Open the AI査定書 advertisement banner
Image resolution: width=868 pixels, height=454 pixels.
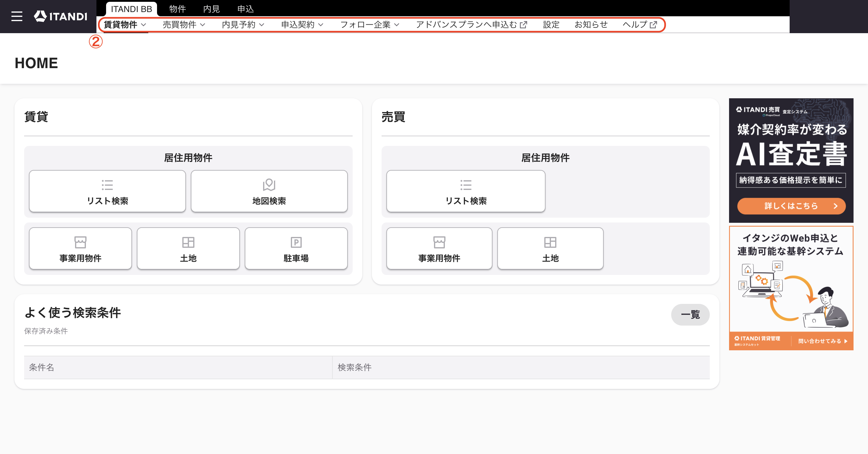click(x=791, y=160)
